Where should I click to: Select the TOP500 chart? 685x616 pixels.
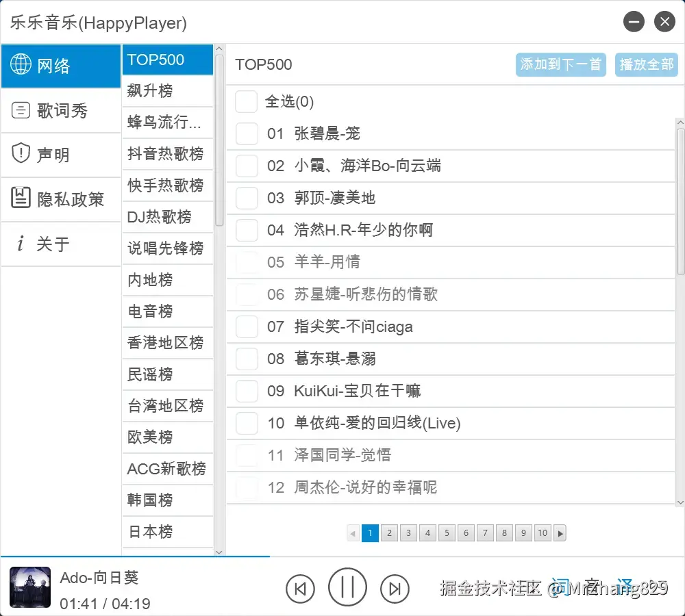tap(168, 60)
